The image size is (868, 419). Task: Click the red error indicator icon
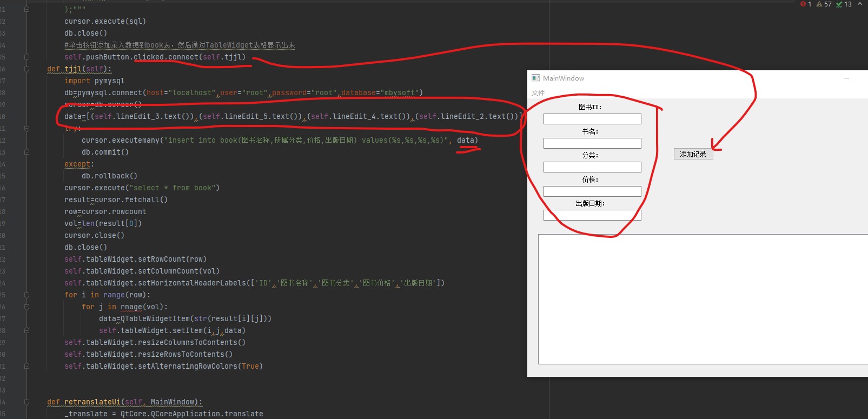(x=803, y=4)
